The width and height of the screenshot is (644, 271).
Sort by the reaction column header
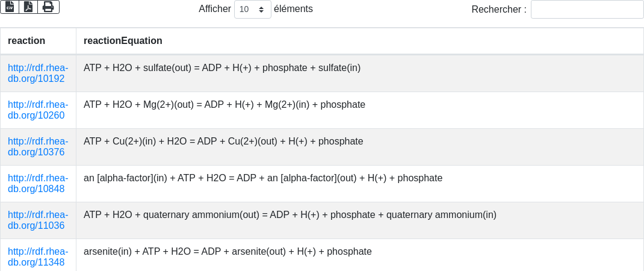(x=26, y=41)
